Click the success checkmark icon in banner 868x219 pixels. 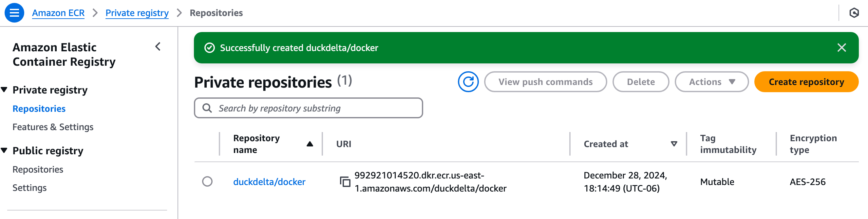point(210,47)
